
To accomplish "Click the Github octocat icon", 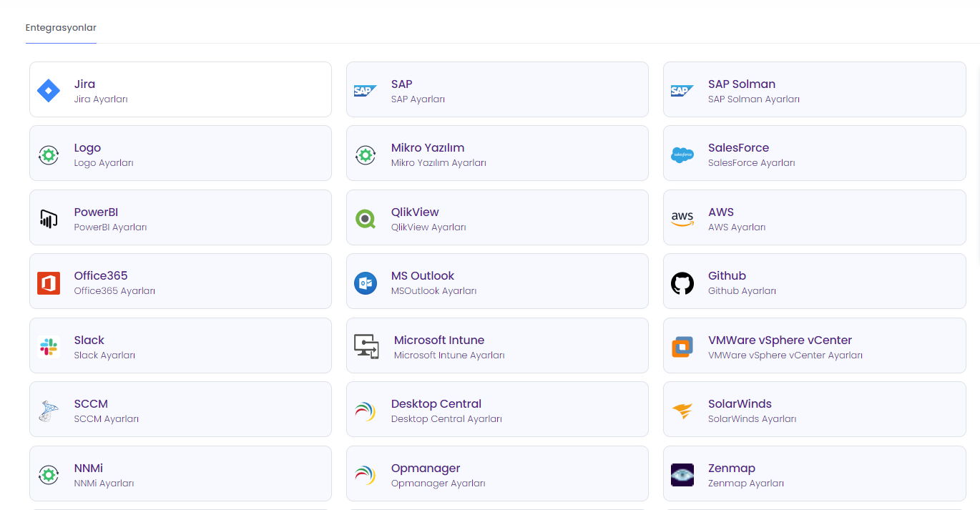I will pos(682,283).
